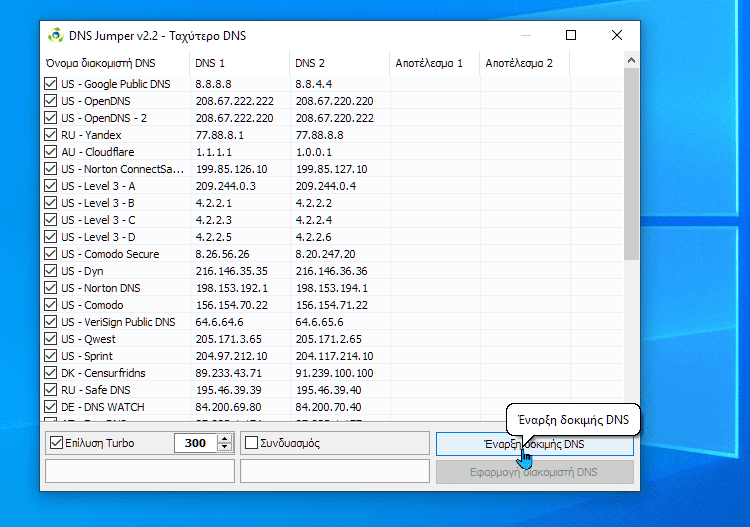Select the US - Qwest row name
Image resolution: width=750 pixels, height=527 pixels.
[88, 339]
